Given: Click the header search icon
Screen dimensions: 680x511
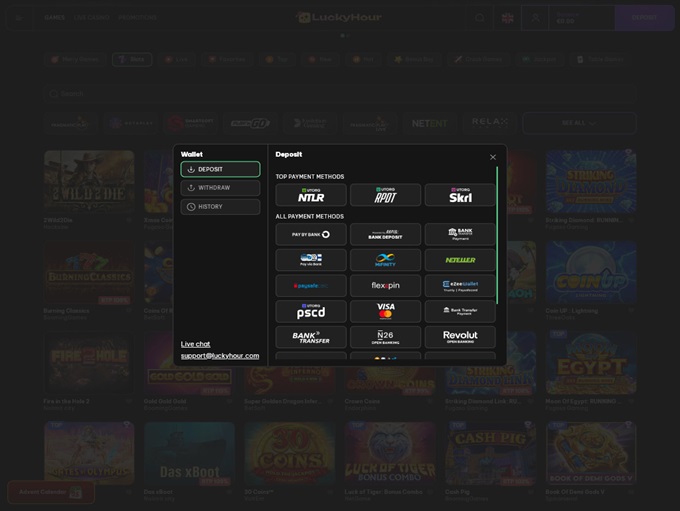Looking at the screenshot, I should (480, 18).
